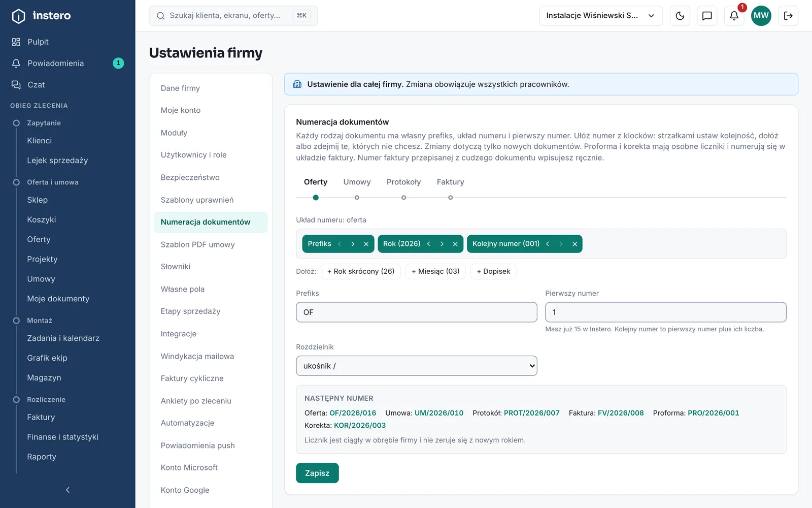This screenshot has width=812, height=508.
Task: Add the Miesiąc (03) block
Action: pyautogui.click(x=435, y=271)
